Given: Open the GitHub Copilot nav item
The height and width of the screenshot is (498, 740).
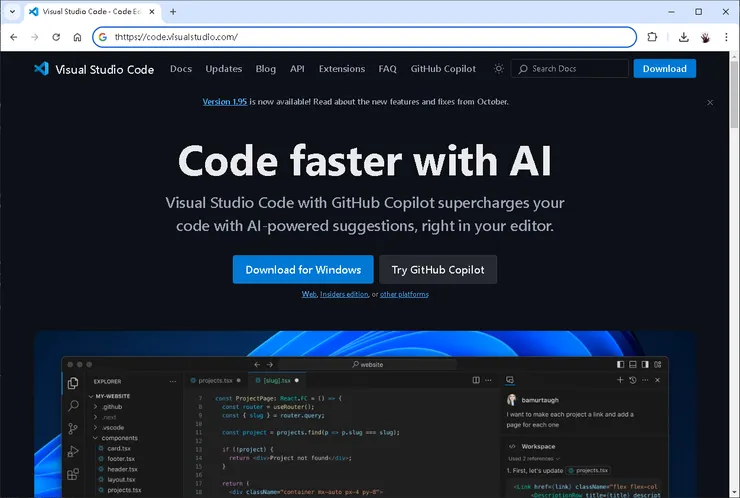Looking at the screenshot, I should coord(443,68).
